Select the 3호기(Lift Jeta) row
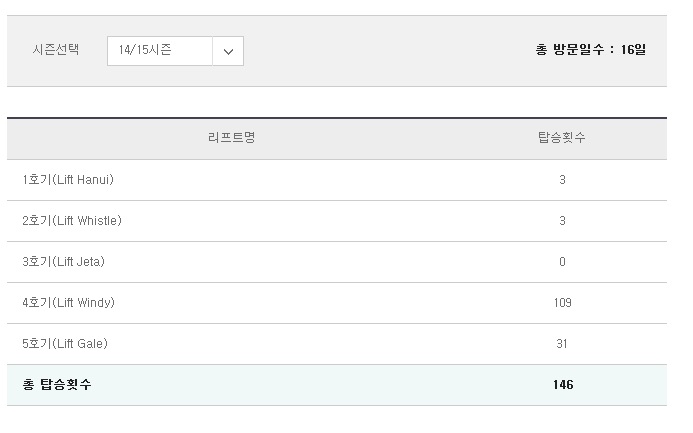The height and width of the screenshot is (433, 693). pyautogui.click(x=337, y=262)
